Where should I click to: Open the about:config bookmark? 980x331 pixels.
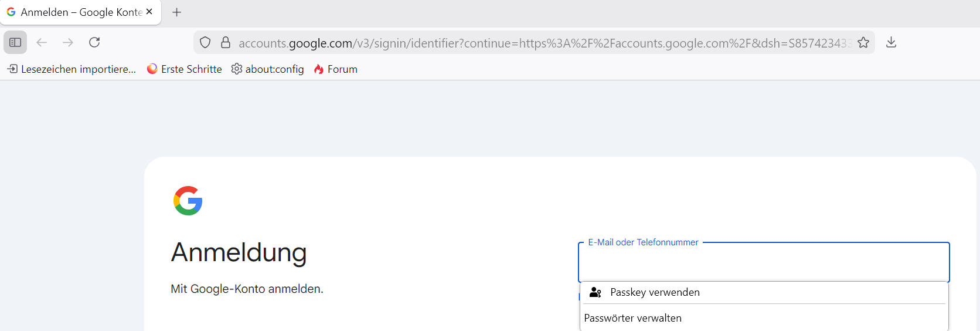tap(267, 69)
